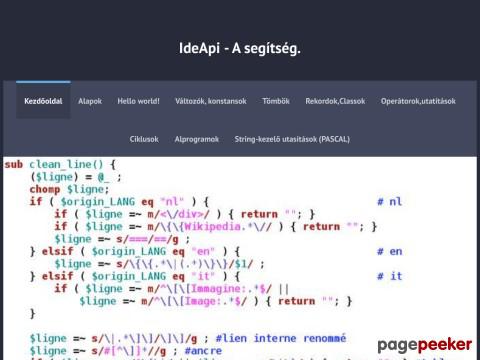Image resolution: width=480 pixels, height=360 pixels.
Task: Select String-kezelő utasítások (PASCAL) link
Action: pos(292,139)
